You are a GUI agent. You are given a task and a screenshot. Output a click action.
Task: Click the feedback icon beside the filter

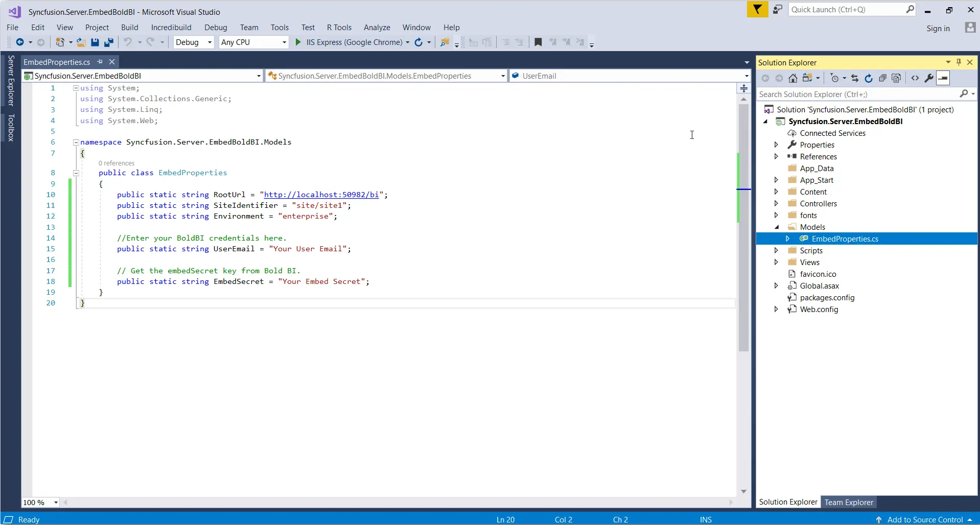[x=777, y=10]
